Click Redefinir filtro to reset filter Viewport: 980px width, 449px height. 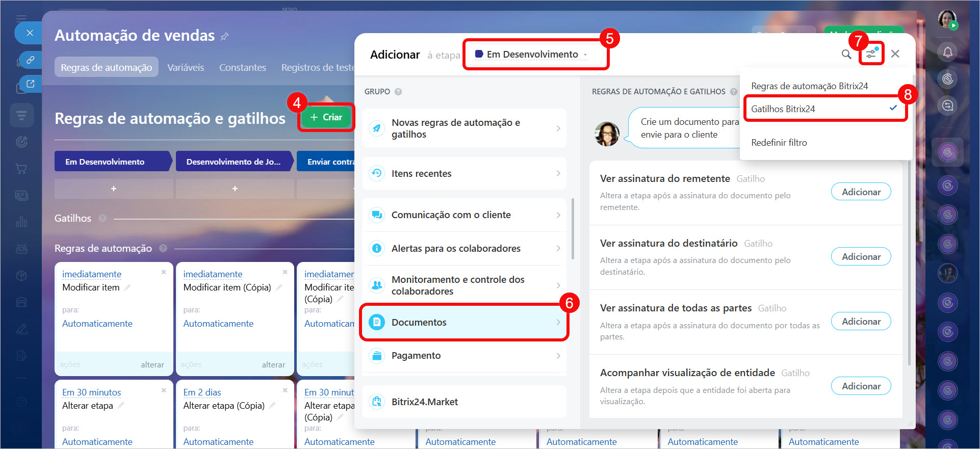779,143
